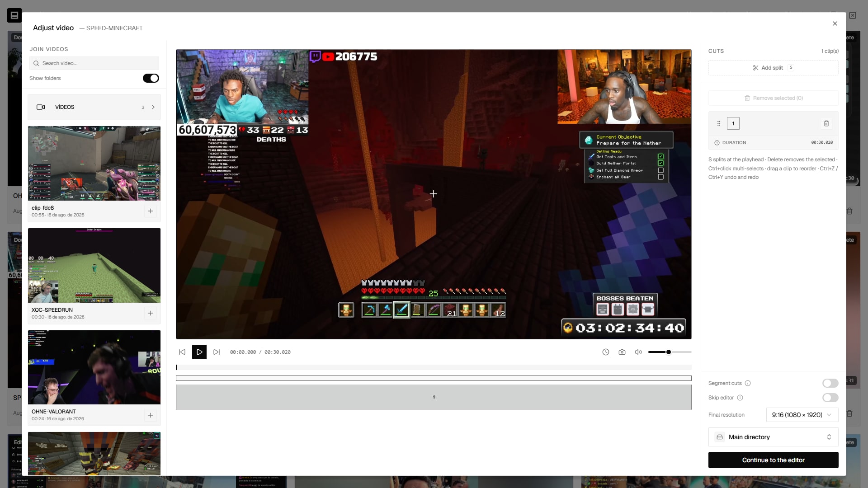The width and height of the screenshot is (868, 488).
Task: Select clip 1 on the timeline
Action: 434,397
